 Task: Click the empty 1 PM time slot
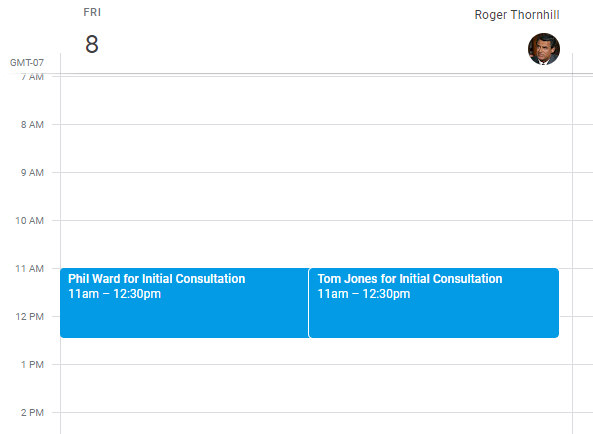tap(316, 388)
